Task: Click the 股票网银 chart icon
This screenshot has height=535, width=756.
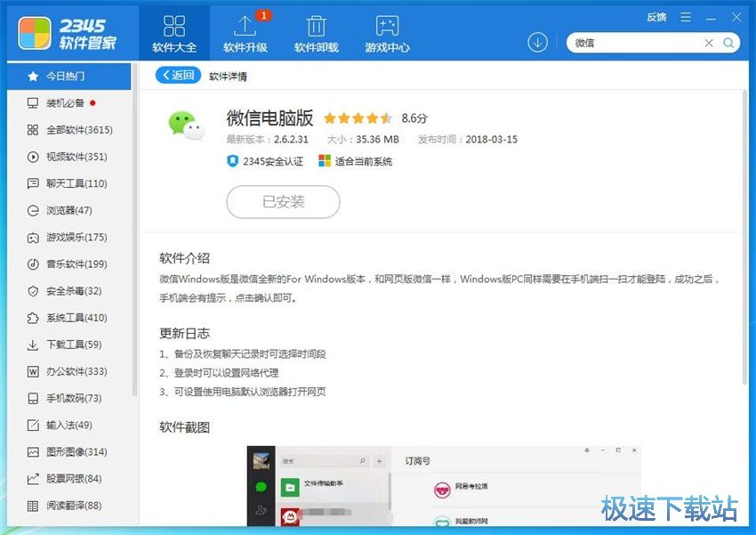Action: click(x=33, y=479)
